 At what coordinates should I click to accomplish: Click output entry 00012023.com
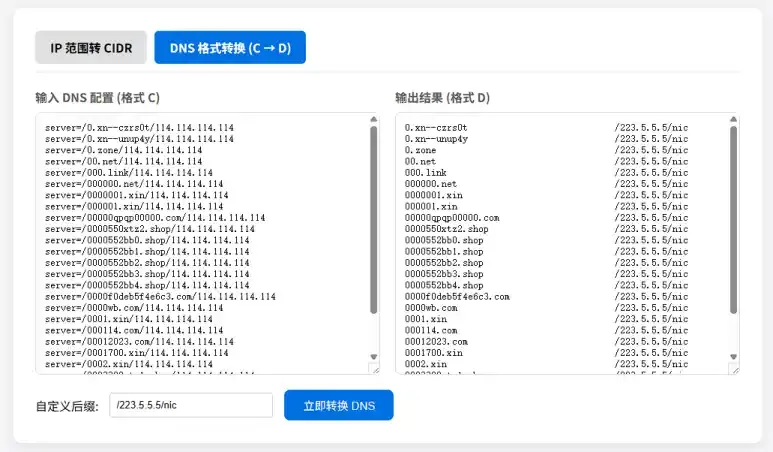436,342
